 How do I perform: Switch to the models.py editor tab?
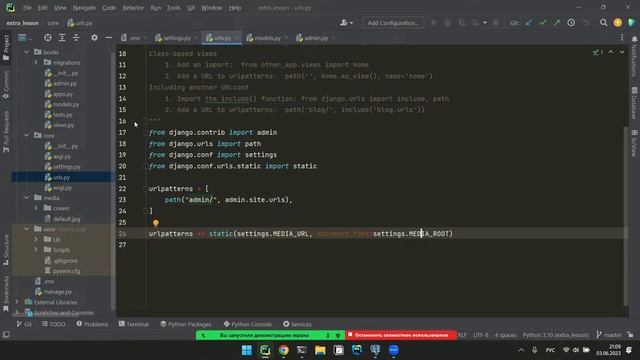[x=267, y=38]
